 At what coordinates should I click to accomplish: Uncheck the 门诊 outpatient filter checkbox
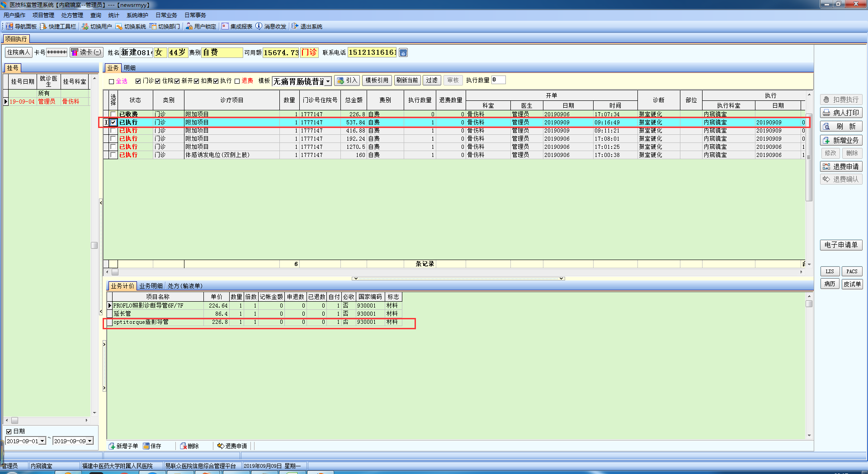click(138, 81)
